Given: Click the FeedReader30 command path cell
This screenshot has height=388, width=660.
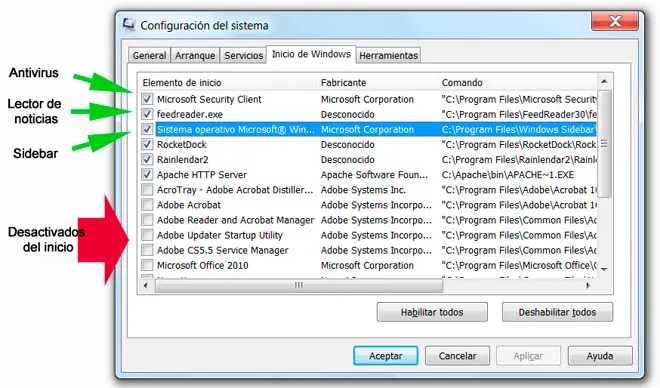Looking at the screenshot, I should 519,114.
